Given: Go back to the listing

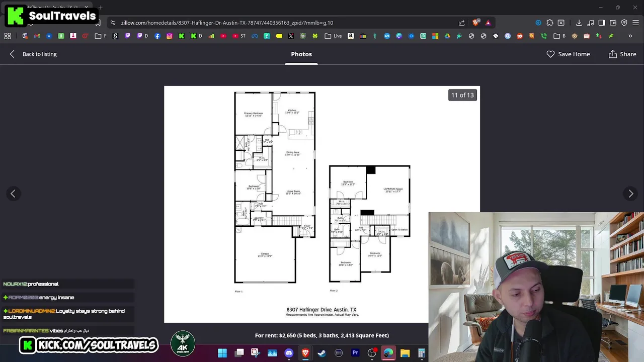Looking at the screenshot, I should point(33,54).
